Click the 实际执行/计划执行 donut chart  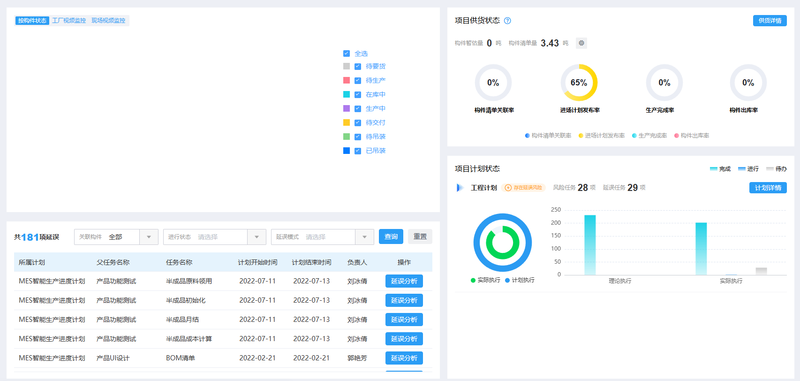pos(503,242)
